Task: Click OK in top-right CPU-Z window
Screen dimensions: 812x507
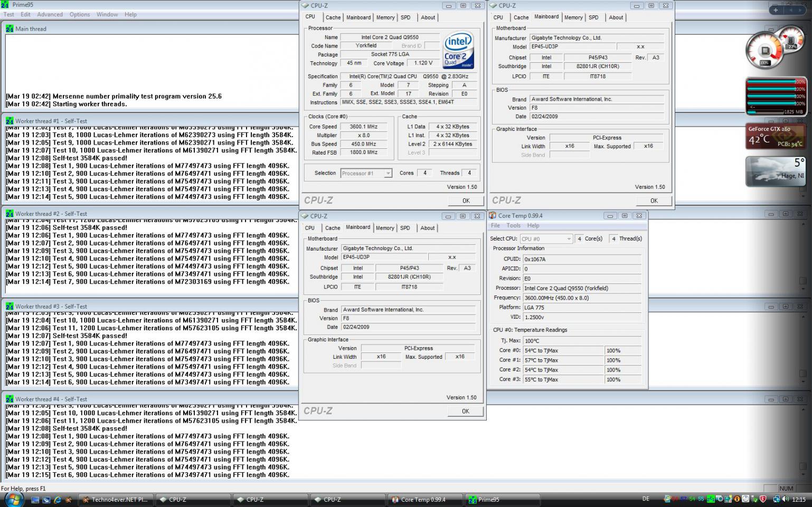Action: click(x=654, y=200)
